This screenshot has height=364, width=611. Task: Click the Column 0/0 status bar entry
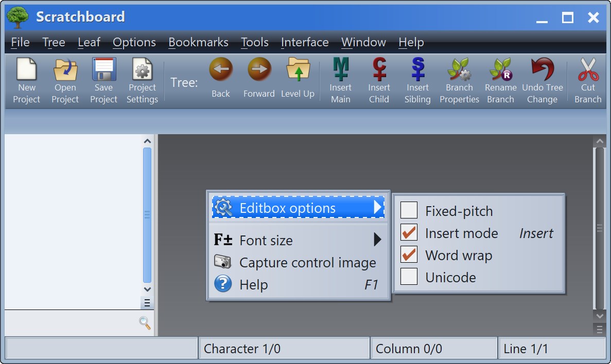[434, 349]
